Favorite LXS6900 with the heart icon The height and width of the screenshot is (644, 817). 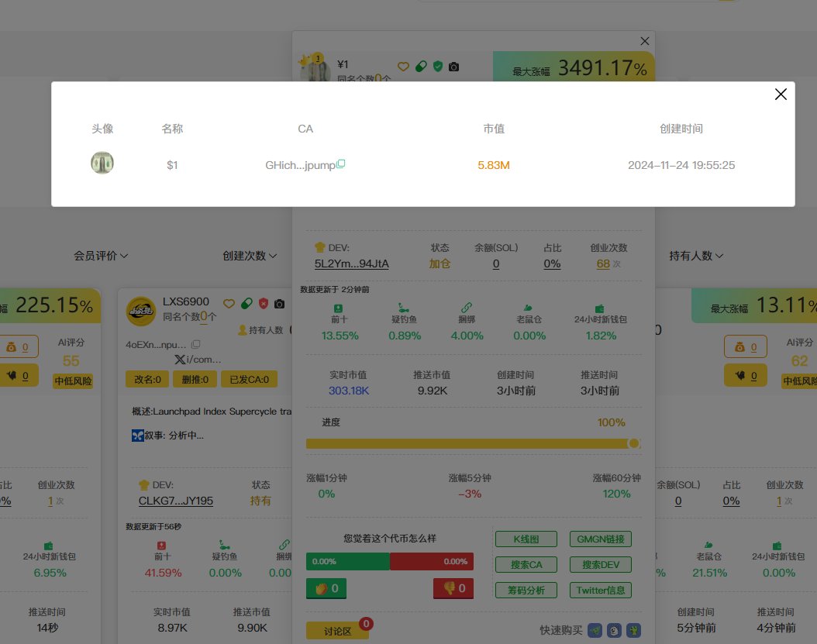tap(229, 304)
